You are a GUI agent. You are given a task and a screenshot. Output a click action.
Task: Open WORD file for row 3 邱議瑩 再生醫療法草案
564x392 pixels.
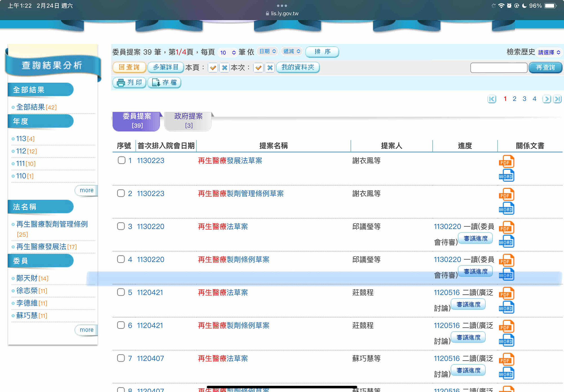click(x=506, y=241)
